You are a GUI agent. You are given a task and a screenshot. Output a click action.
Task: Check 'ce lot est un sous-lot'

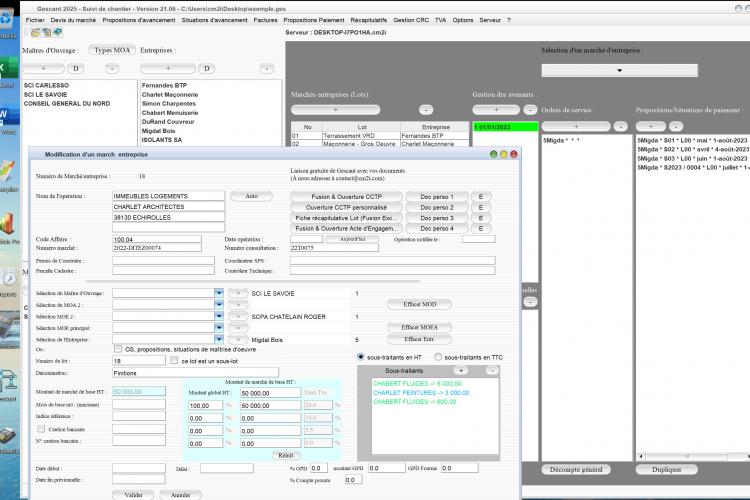point(174,360)
